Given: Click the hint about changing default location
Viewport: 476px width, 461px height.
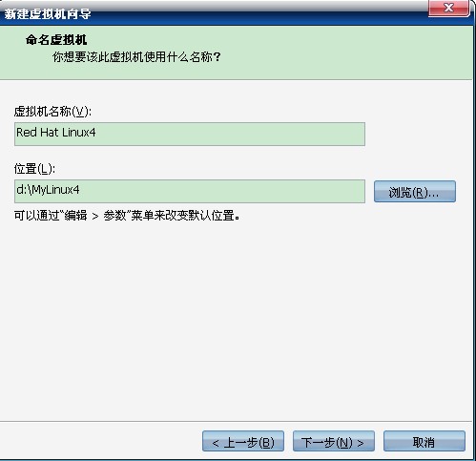Looking at the screenshot, I should tap(127, 216).
